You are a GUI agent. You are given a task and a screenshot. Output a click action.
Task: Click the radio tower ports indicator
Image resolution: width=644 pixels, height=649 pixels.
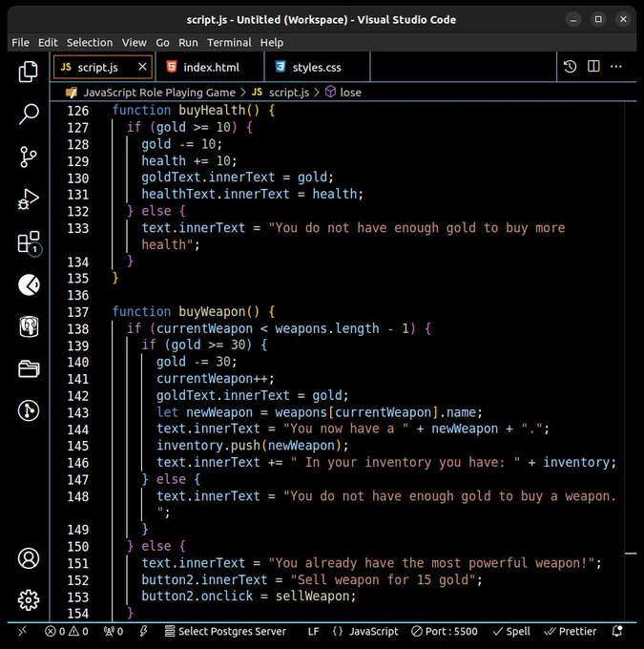(x=114, y=631)
